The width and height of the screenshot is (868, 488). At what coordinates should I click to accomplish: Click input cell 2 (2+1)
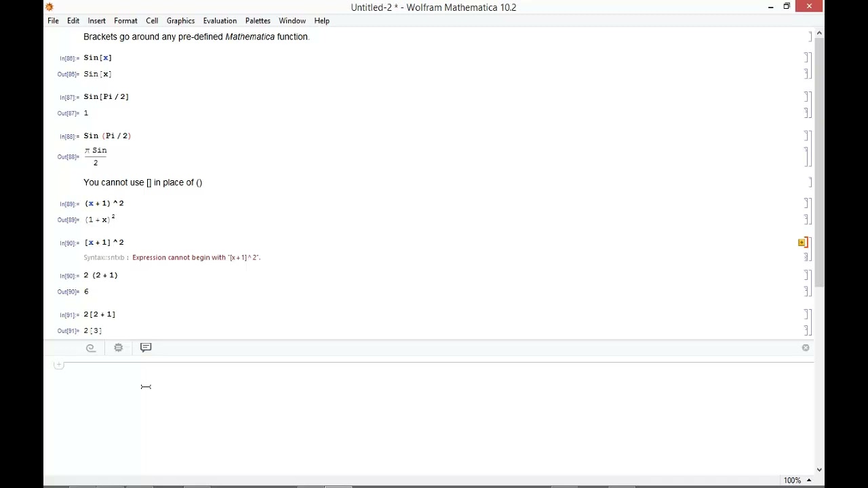click(100, 275)
